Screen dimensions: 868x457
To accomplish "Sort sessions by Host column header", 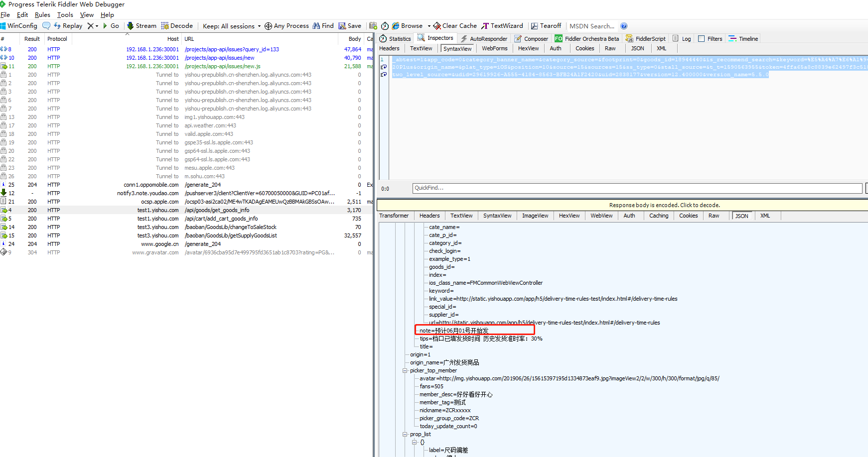I will (x=126, y=39).
